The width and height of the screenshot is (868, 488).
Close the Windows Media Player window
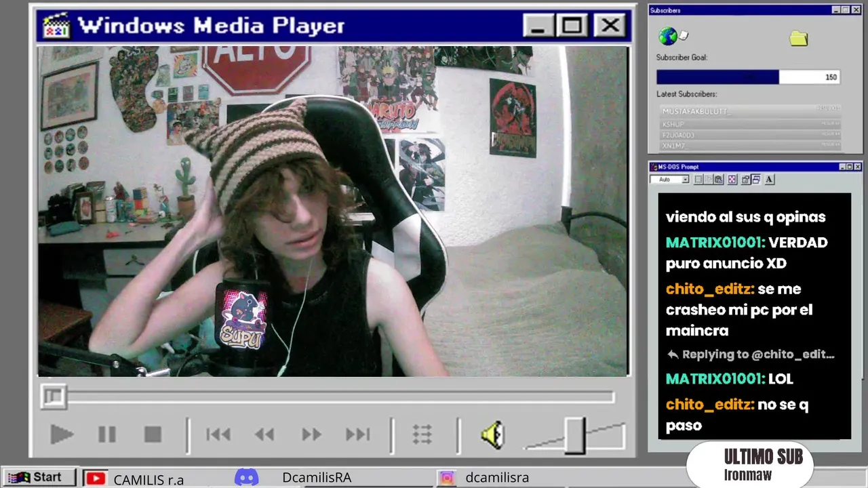tap(610, 26)
